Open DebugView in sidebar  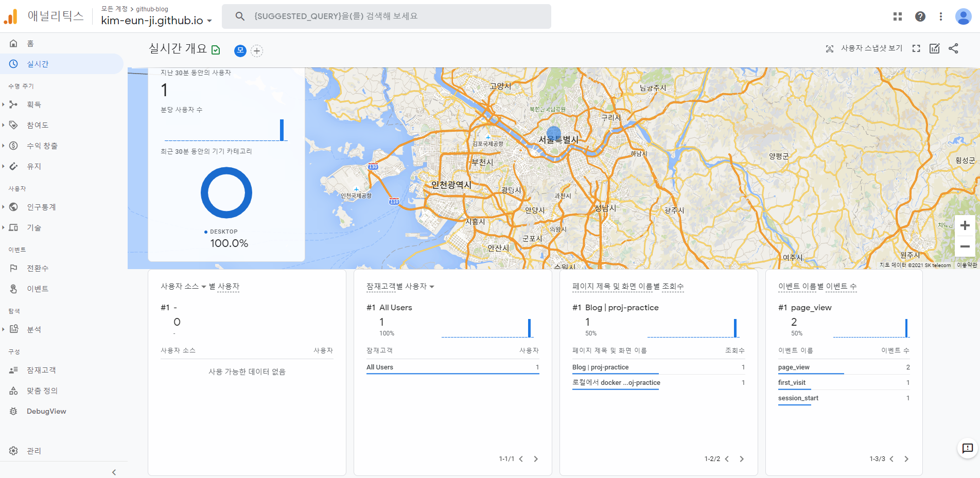click(62, 411)
